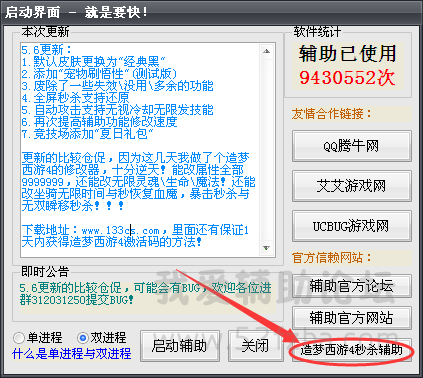
Task: Open the QQ腾牛网 partner link button
Action: (x=352, y=146)
